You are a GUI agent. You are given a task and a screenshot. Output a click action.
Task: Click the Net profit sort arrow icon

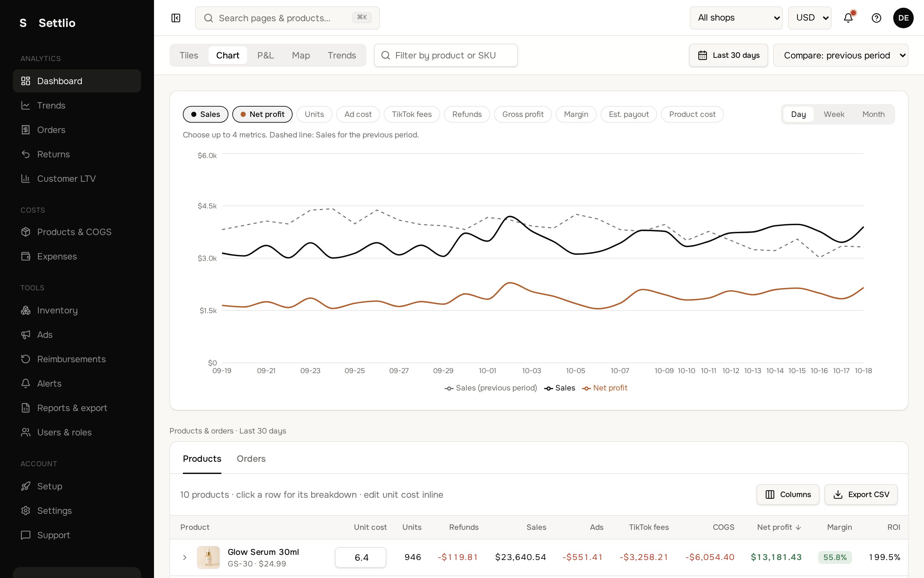coord(798,528)
